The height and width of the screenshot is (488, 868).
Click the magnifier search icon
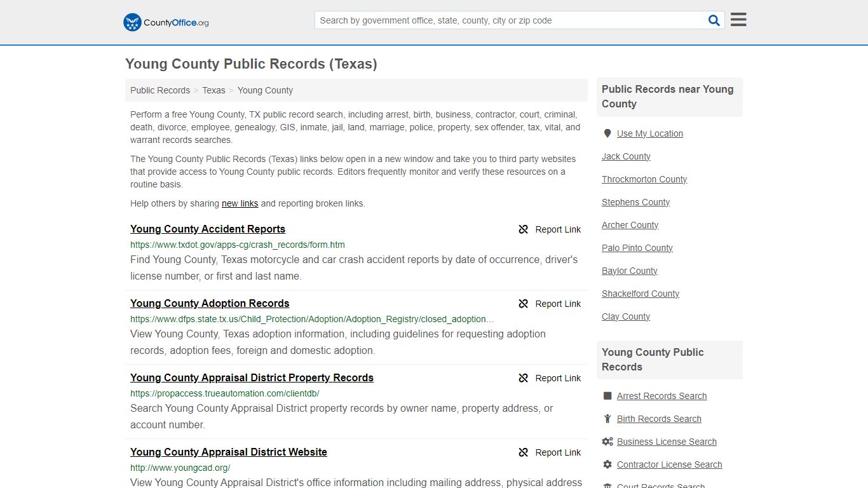[x=714, y=20]
